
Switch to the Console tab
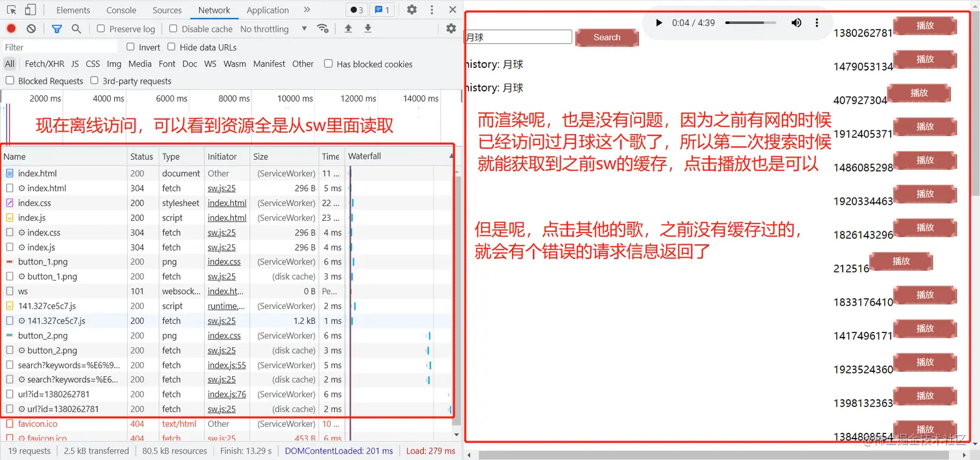121,10
